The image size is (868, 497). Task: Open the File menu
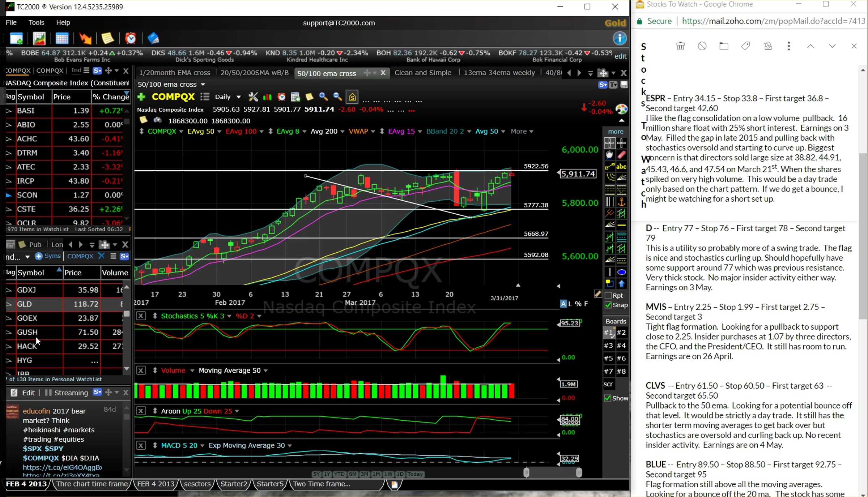tap(11, 22)
